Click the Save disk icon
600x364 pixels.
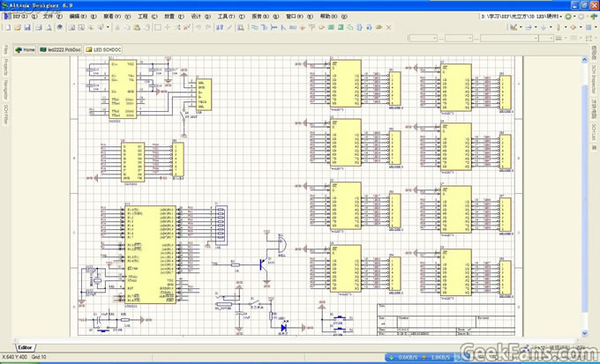coord(26,27)
